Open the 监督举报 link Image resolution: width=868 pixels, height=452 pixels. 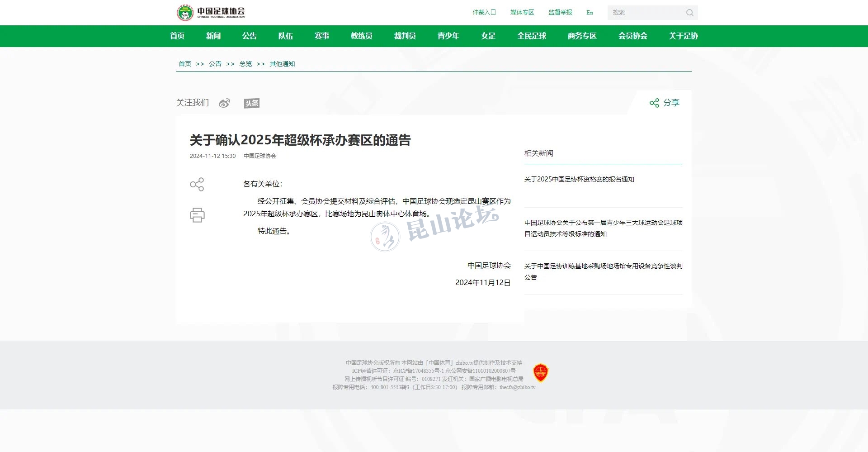pyautogui.click(x=560, y=13)
